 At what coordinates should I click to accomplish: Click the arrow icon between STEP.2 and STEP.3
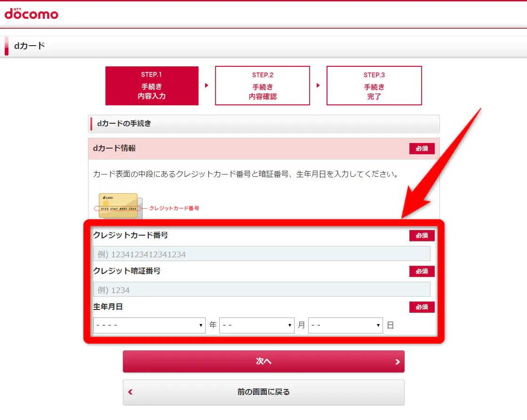(x=318, y=85)
